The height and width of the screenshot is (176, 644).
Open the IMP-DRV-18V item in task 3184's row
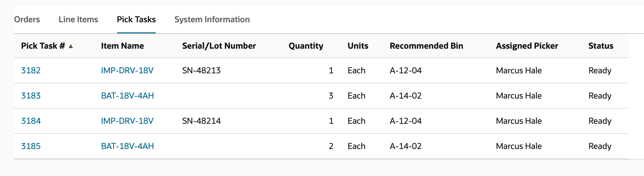tap(127, 121)
